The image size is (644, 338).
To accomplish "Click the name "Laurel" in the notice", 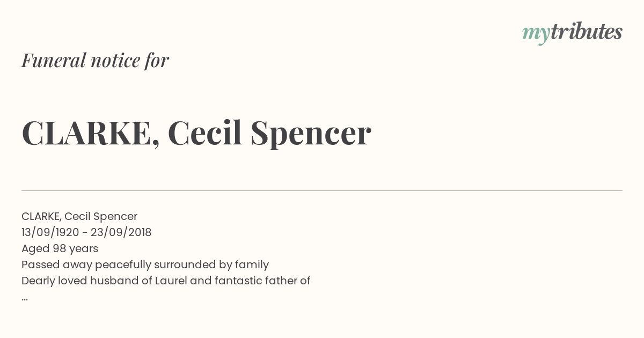I will [x=171, y=281].
